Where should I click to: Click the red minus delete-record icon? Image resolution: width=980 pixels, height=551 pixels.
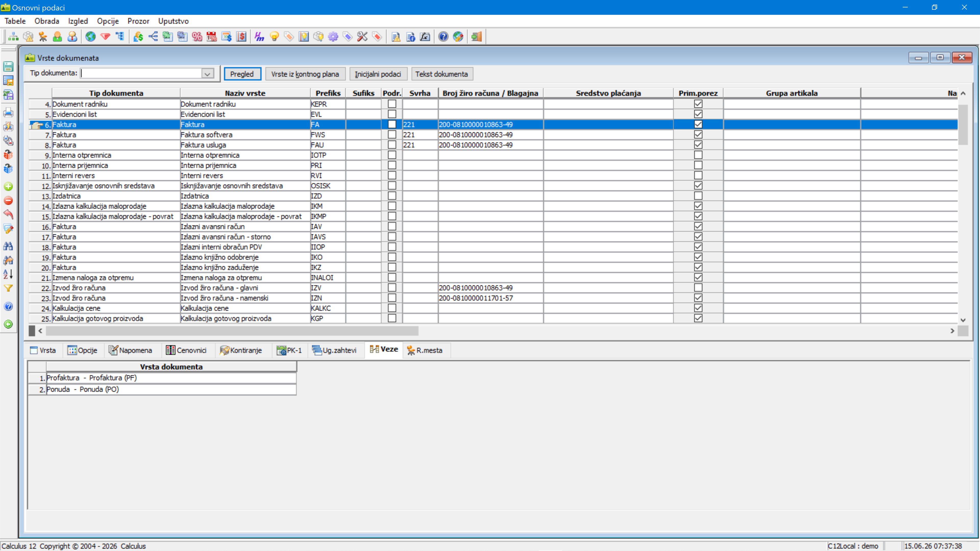[8, 201]
